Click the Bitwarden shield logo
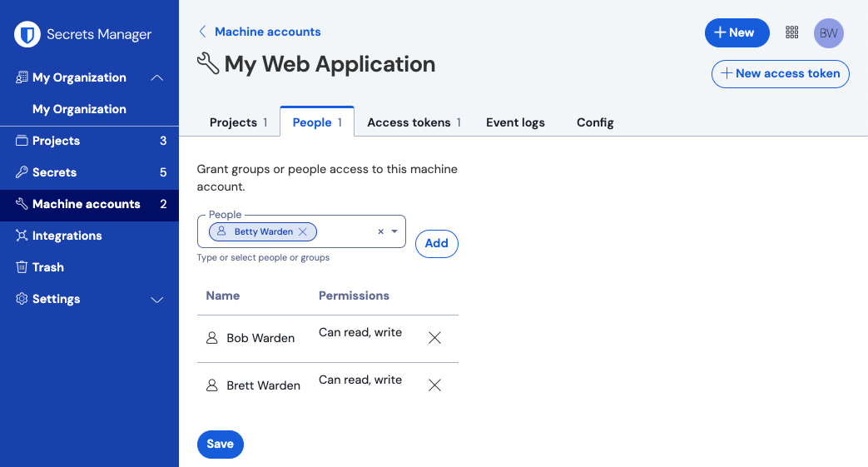This screenshot has width=868, height=467. 28,34
